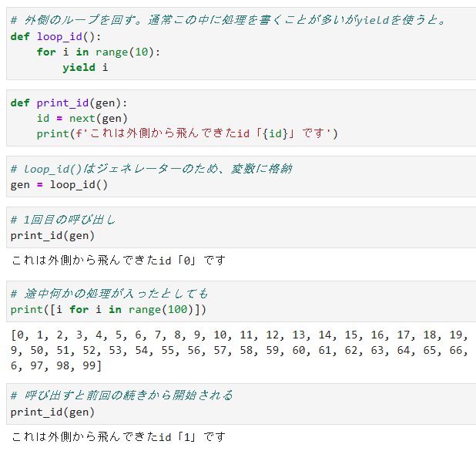The width and height of the screenshot is (476, 451).
Task: Click the output row starting with [0, 1, 2
Action: (x=239, y=335)
